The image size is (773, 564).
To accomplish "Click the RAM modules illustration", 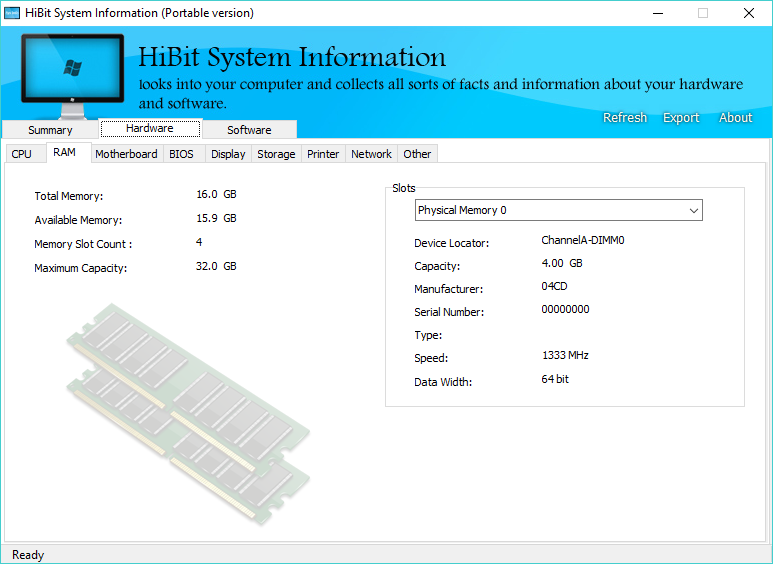I will pyautogui.click(x=188, y=414).
